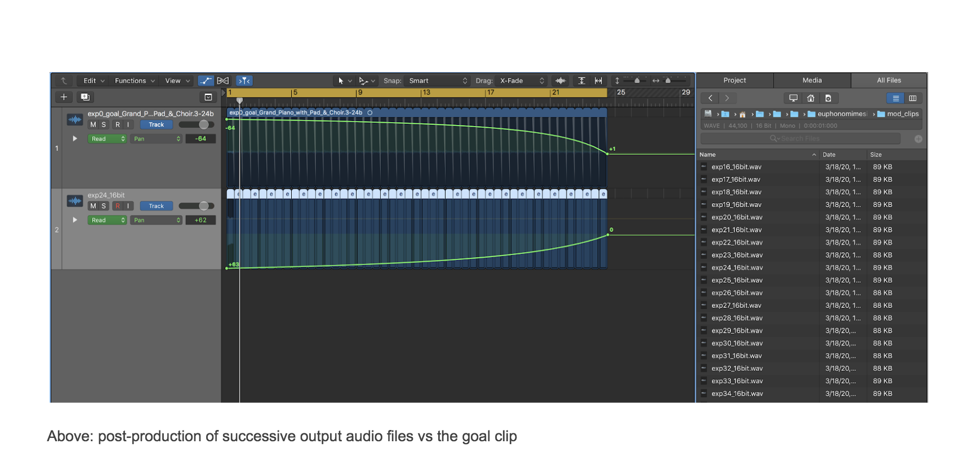
Task: Click the Catch Playhead icon
Action: pos(244,81)
